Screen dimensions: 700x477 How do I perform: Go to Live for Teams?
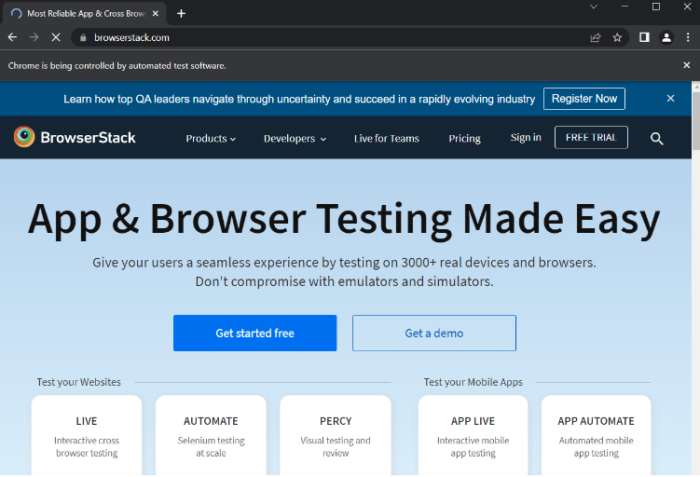[x=386, y=139]
